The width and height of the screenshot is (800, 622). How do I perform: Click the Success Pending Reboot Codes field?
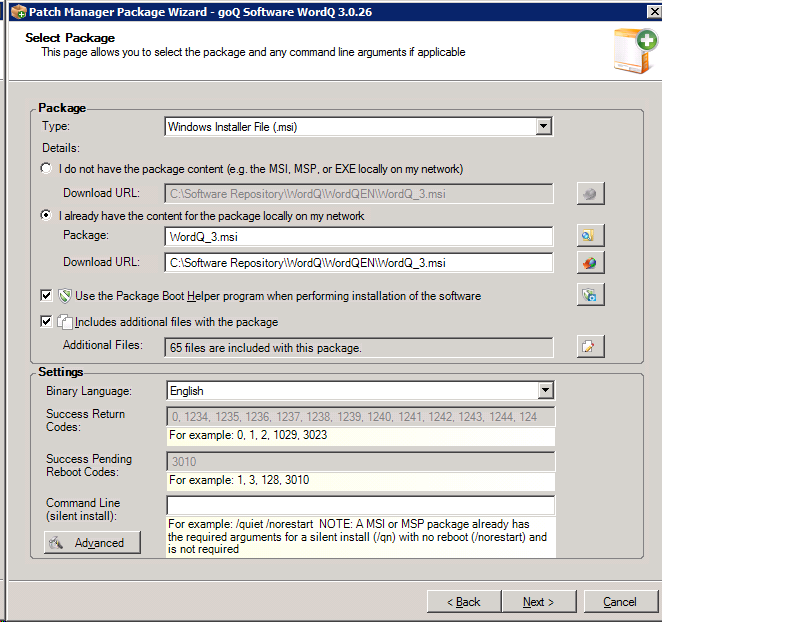coord(361,462)
